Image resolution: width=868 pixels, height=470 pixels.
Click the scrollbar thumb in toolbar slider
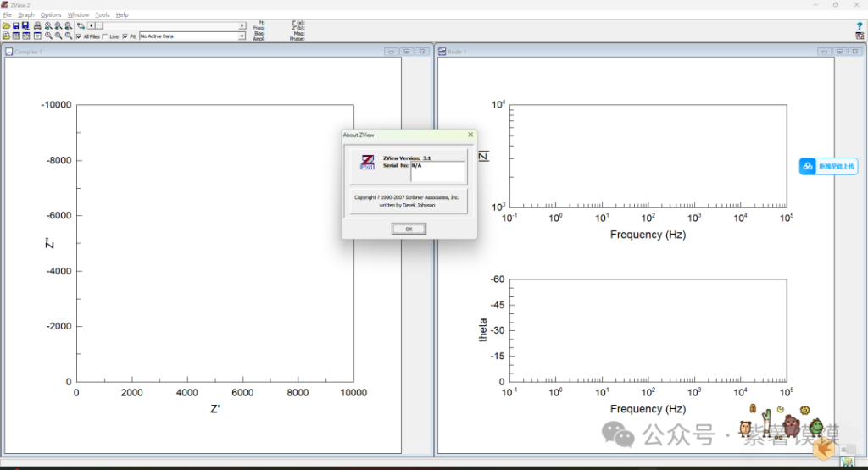(x=98, y=26)
